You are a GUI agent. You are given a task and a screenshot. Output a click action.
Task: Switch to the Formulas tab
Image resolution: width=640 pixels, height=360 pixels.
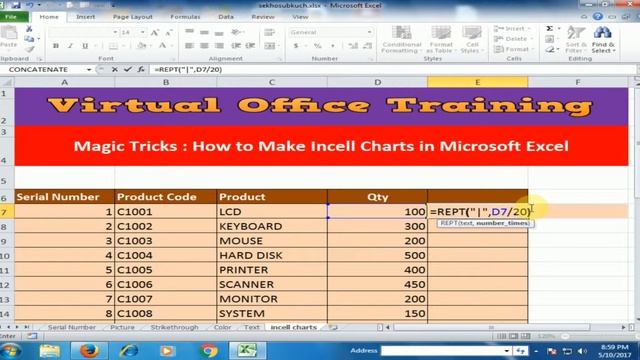(185, 17)
